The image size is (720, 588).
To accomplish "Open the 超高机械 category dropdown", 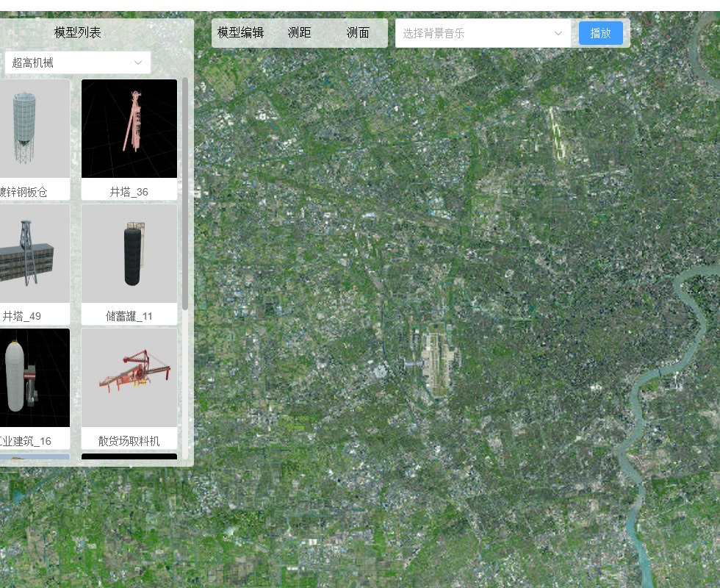I will (77, 62).
